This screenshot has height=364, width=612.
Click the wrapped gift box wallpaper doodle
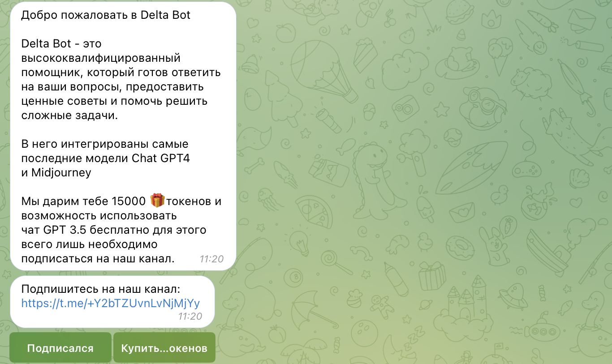pyautogui.click(x=432, y=275)
